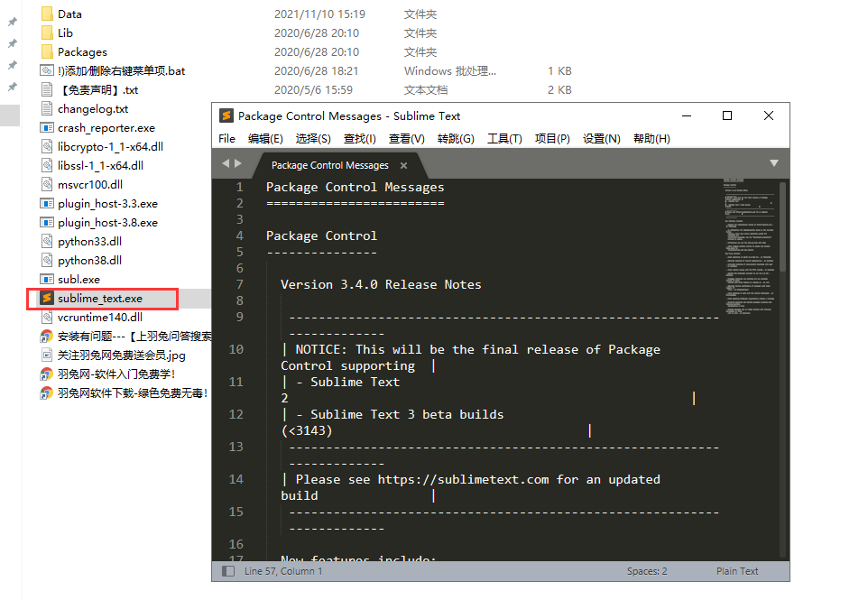This screenshot has width=868, height=600.
Task: Click the editor vertical scrollbar
Action: pyautogui.click(x=783, y=227)
